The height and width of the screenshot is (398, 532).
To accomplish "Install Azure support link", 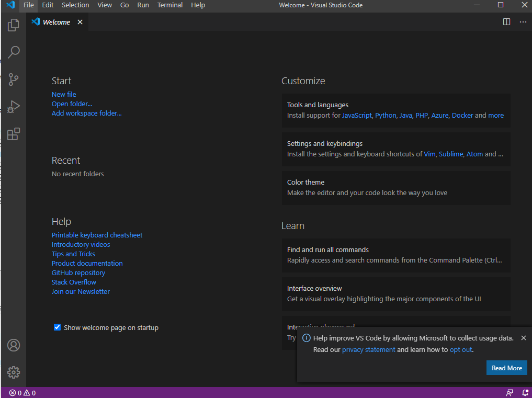I will [x=440, y=116].
